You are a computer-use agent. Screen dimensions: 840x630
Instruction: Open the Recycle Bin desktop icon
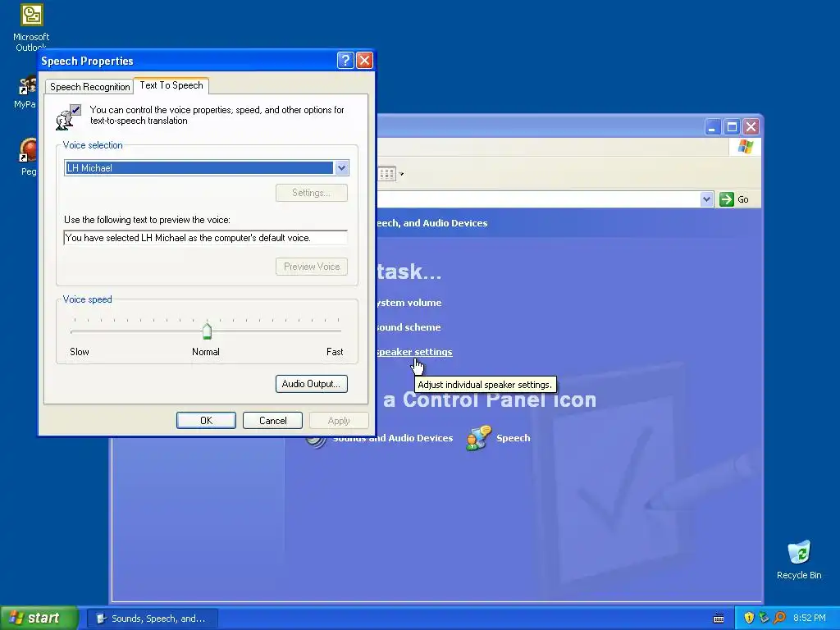pyautogui.click(x=799, y=559)
